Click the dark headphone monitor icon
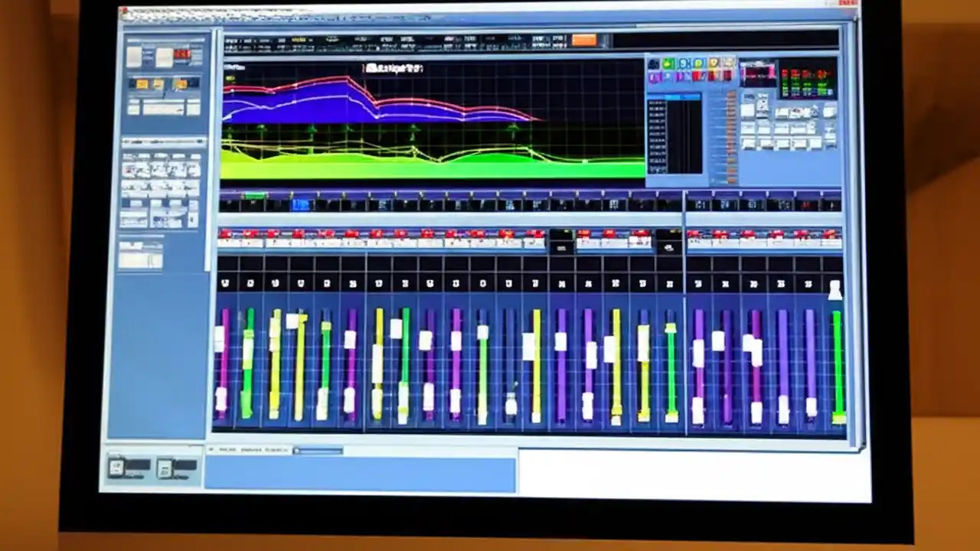Screen dimensions: 980x551 tap(654, 62)
